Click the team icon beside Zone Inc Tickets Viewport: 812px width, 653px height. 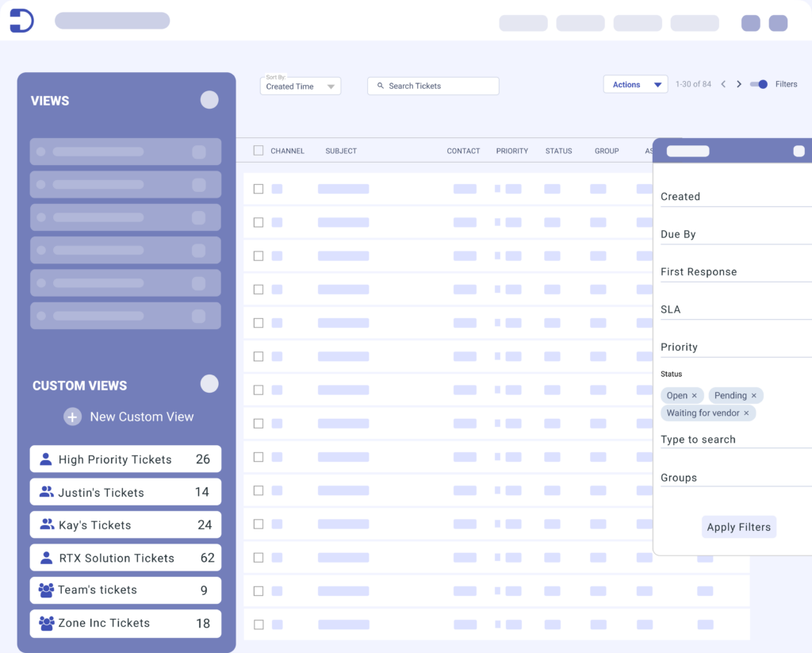tap(48, 624)
